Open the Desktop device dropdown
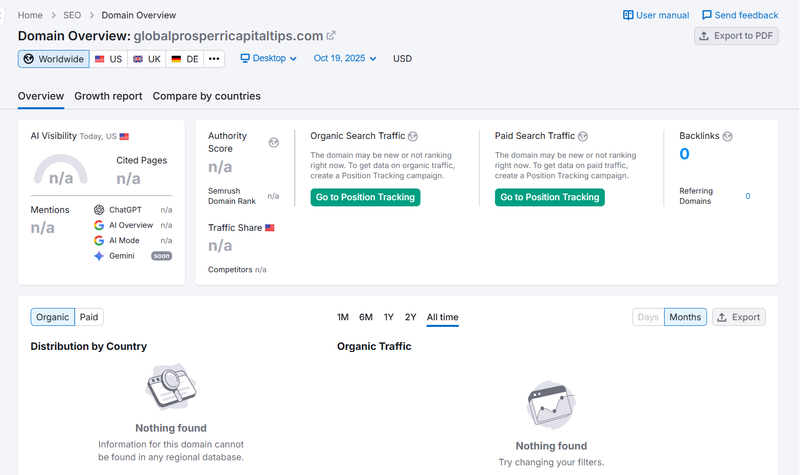The width and height of the screenshot is (800, 475). point(268,58)
